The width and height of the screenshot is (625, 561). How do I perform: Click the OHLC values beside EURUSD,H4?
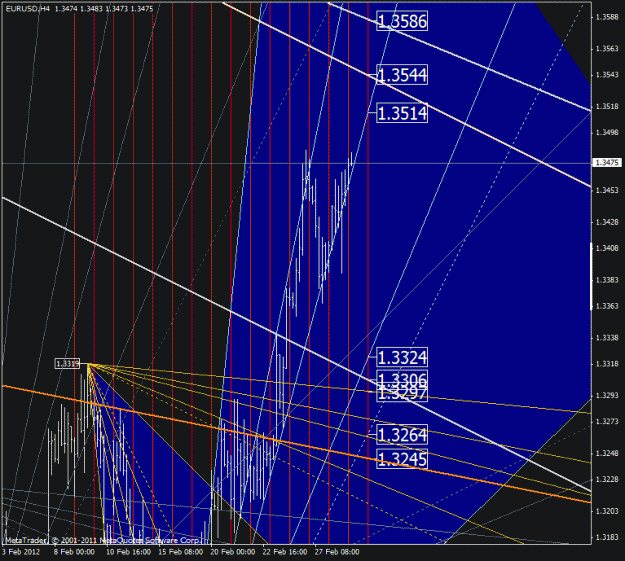click(x=104, y=8)
